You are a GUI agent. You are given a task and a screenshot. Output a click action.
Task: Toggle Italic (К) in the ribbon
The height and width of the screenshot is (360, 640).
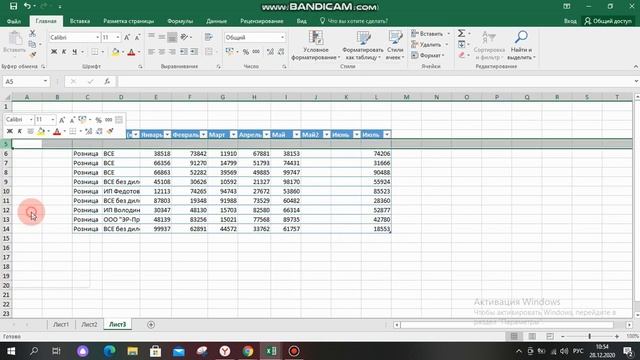[x=64, y=52]
